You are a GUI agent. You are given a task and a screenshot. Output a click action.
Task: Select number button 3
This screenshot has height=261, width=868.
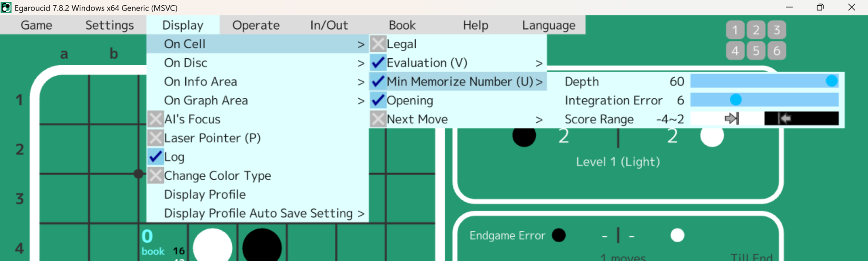point(777,30)
